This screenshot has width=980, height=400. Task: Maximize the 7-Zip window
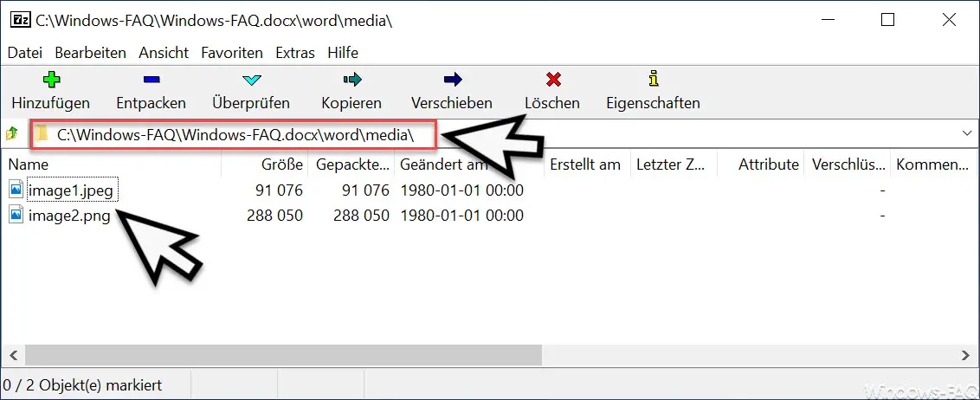tap(887, 20)
